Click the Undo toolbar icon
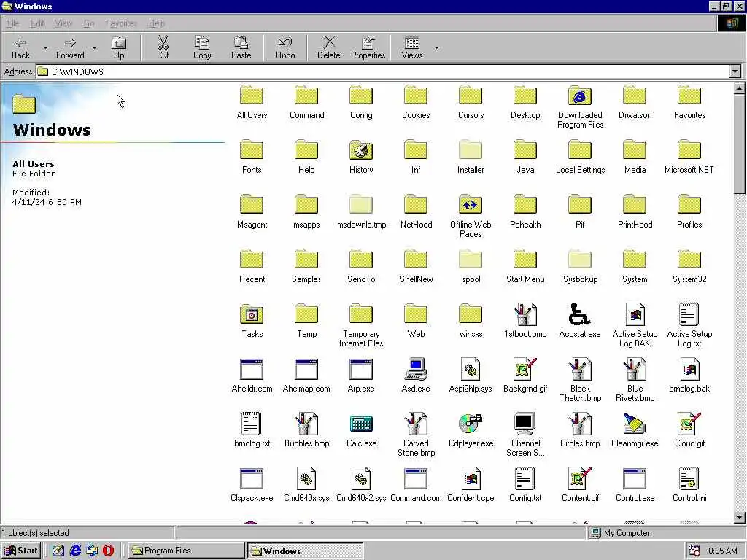Screen dimensions: 747x560 285,43
